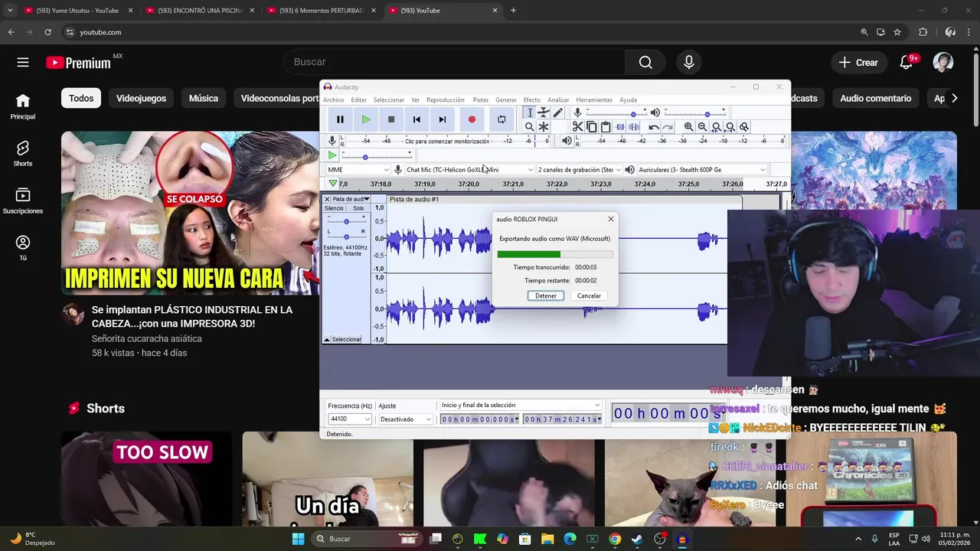
Task: Click the Zoom Out magnifier icon
Action: pos(702,127)
